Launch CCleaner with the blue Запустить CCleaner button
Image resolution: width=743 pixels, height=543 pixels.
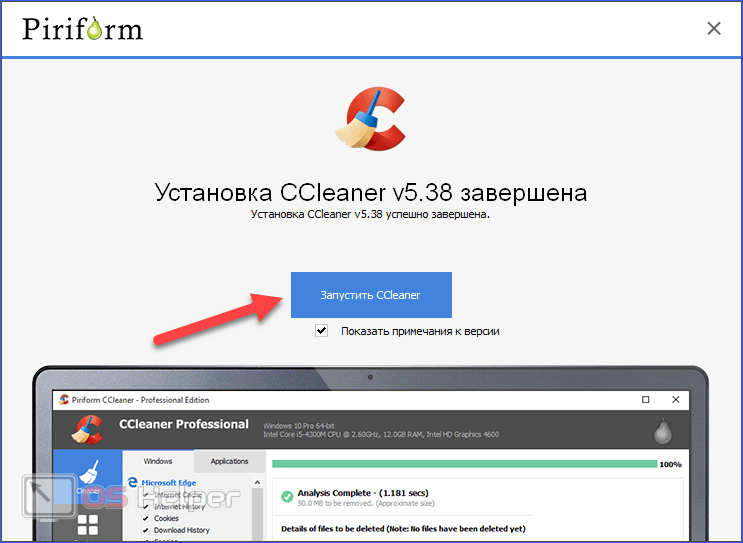tap(371, 295)
